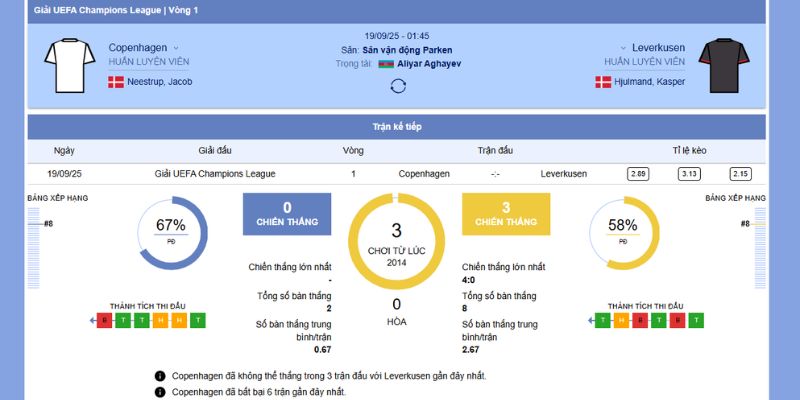
Task: Click info icon next to Copenhagen unbeaten note
Action: (x=160, y=392)
